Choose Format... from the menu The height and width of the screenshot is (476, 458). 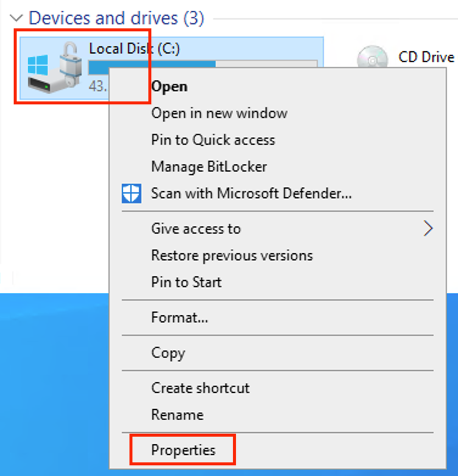tap(277, 318)
